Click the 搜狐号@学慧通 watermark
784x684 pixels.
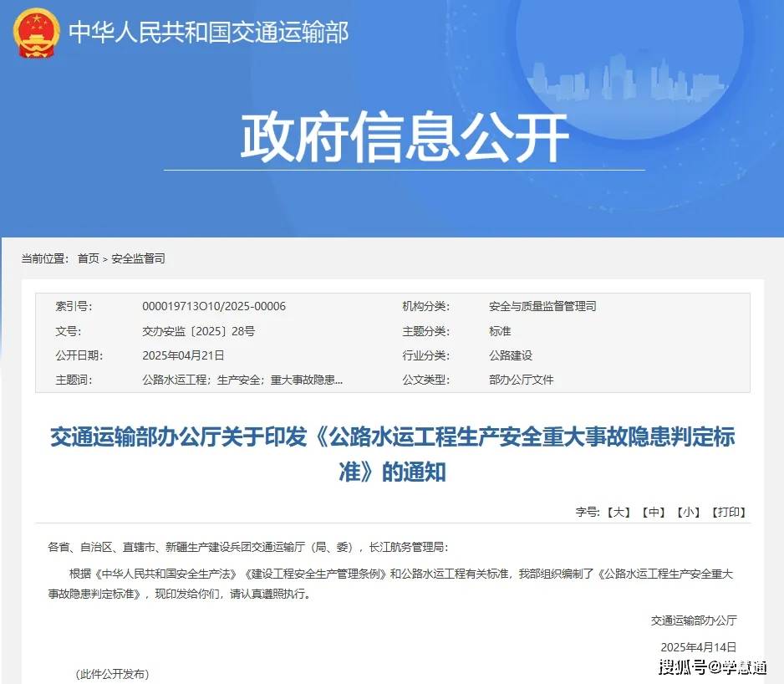pyautogui.click(x=712, y=666)
